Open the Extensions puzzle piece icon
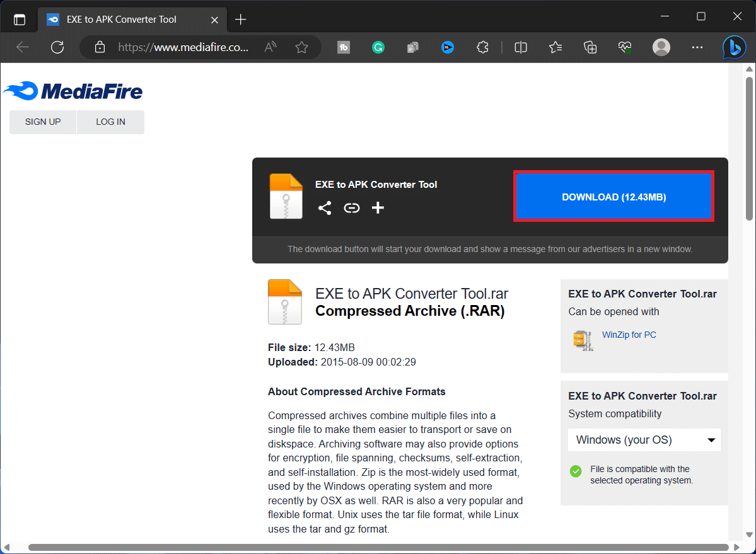The image size is (756, 554). point(482,47)
